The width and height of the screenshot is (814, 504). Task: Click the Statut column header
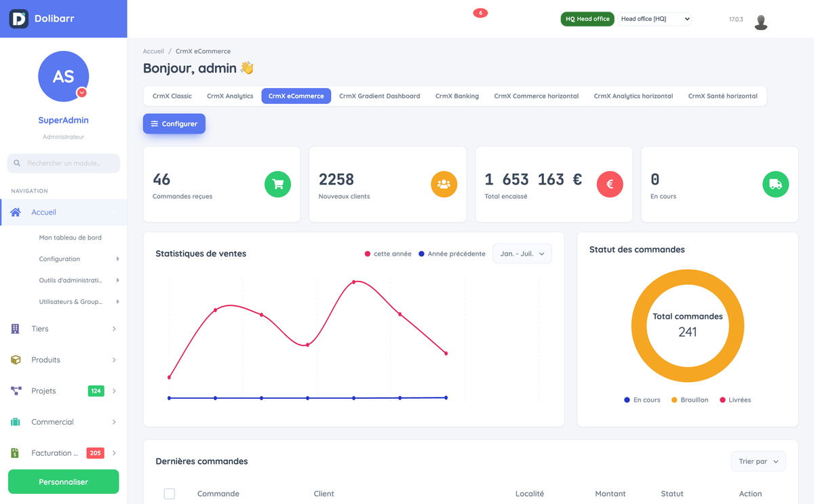tap(672, 494)
